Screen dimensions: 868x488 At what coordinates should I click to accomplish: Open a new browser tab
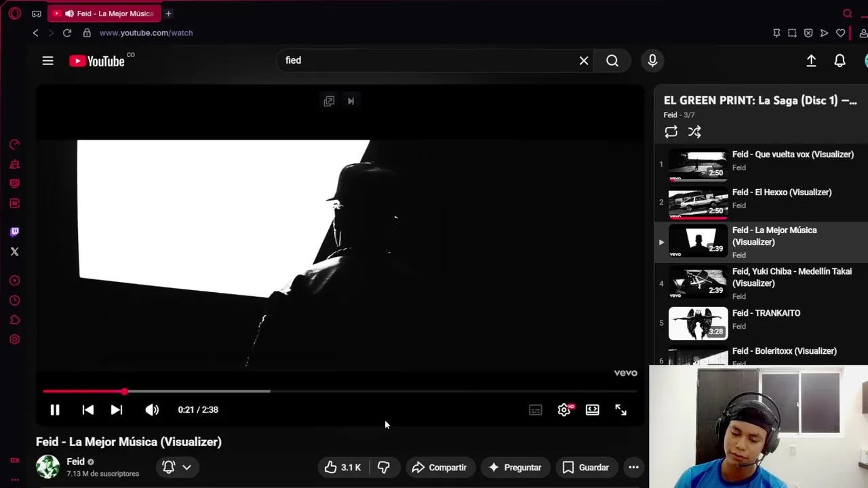[168, 14]
